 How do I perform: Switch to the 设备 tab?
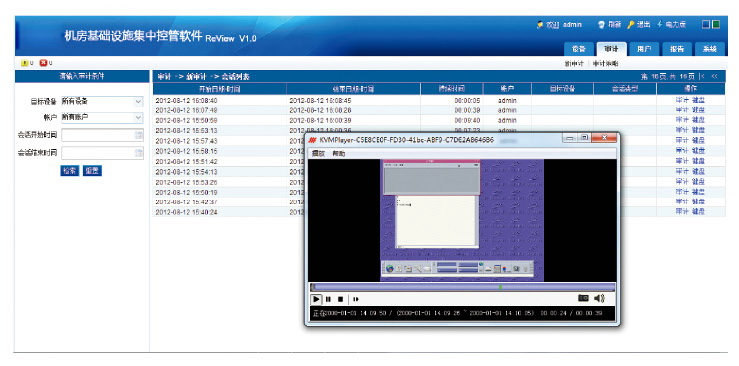pyautogui.click(x=579, y=49)
